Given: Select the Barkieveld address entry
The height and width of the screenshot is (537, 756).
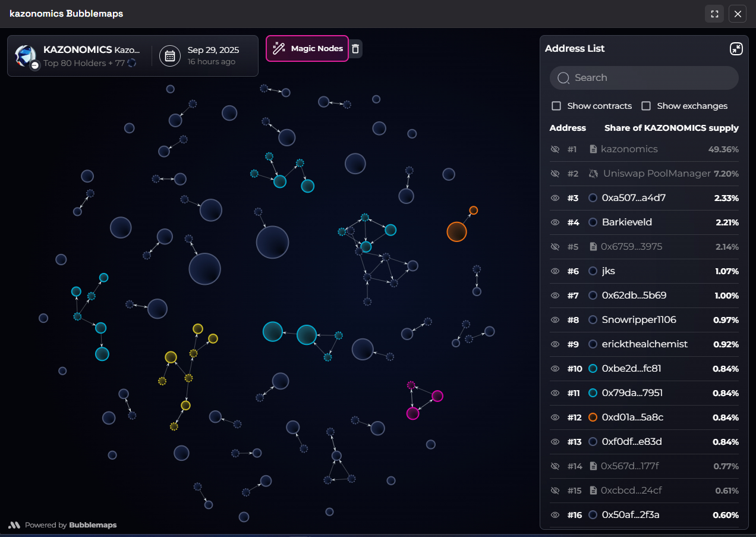Looking at the screenshot, I should point(627,222).
